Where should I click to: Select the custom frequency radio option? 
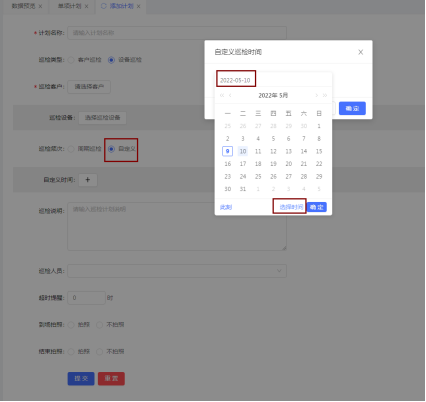(x=111, y=149)
